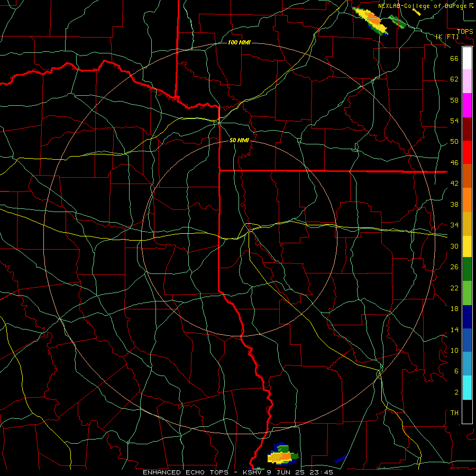Pick the dark maroon legend swatch
The image size is (476, 476).
[x=467, y=129]
